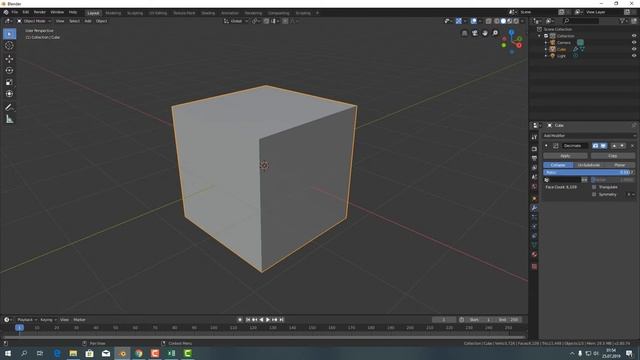Select the Measure ruler tool
Viewport: 640px width, 360px height.
coord(9,119)
